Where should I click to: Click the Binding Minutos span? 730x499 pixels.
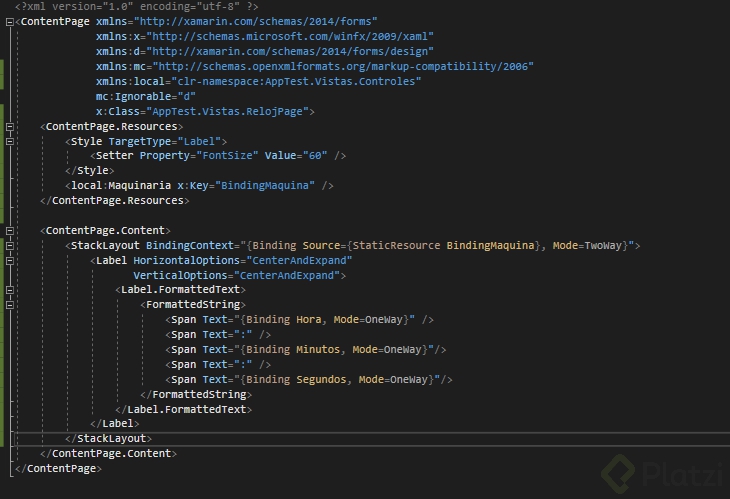click(x=305, y=350)
